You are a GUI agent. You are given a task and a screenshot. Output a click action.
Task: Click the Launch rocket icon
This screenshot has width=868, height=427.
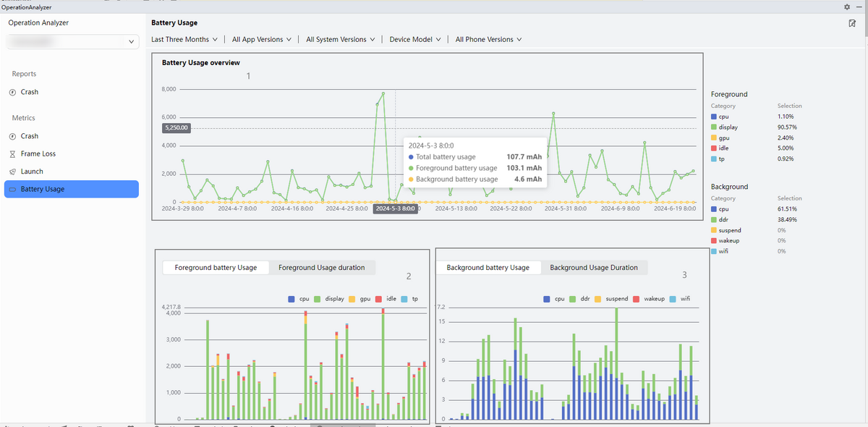[12, 172]
